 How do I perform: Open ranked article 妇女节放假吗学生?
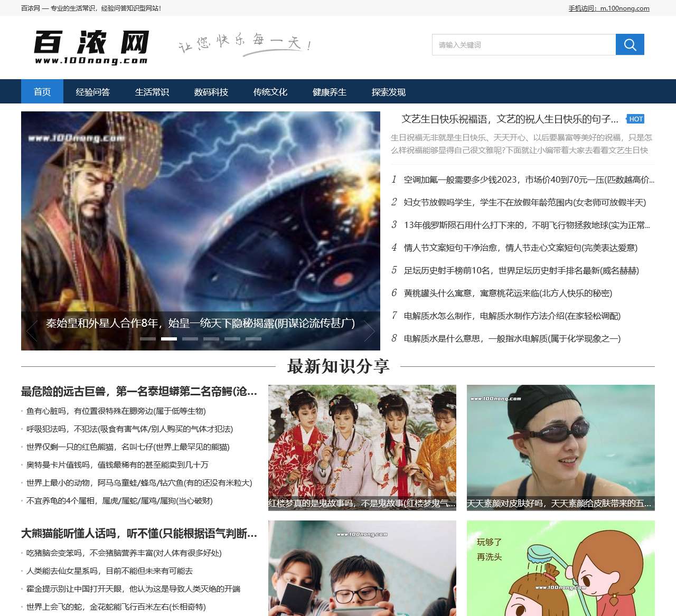pyautogui.click(x=524, y=202)
